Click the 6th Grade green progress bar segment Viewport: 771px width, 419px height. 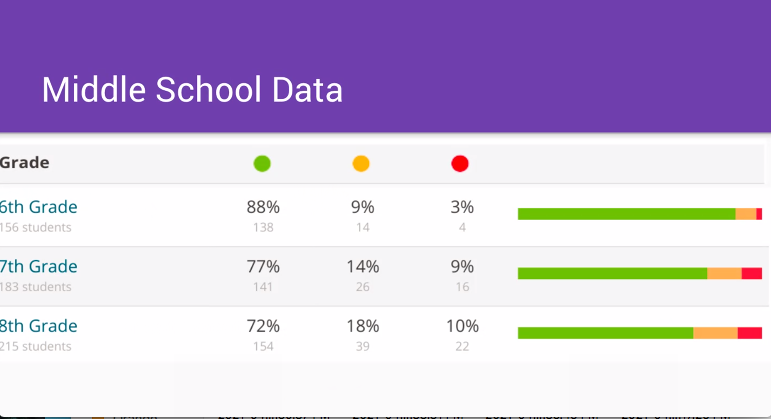[x=626, y=214]
